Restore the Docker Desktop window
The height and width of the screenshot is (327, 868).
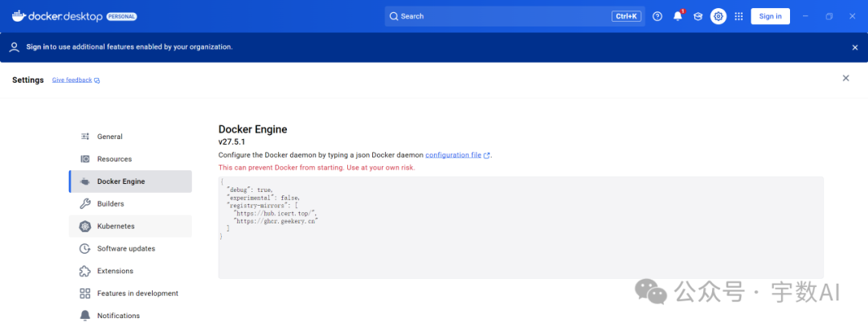[829, 17]
